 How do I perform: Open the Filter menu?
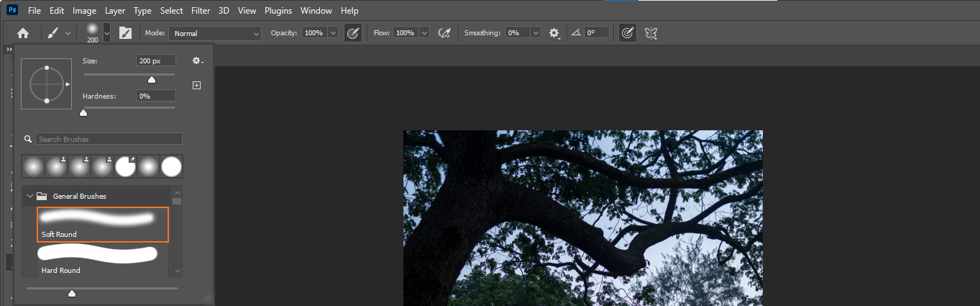tap(201, 11)
